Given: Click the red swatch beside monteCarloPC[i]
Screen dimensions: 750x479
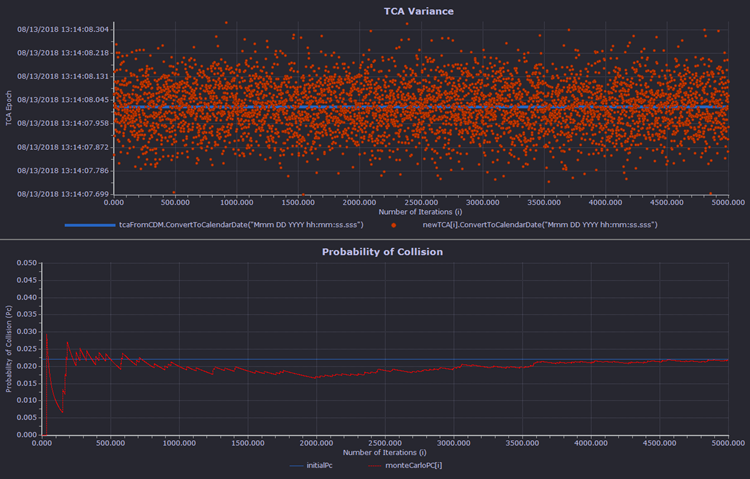Looking at the screenshot, I should [x=375, y=465].
